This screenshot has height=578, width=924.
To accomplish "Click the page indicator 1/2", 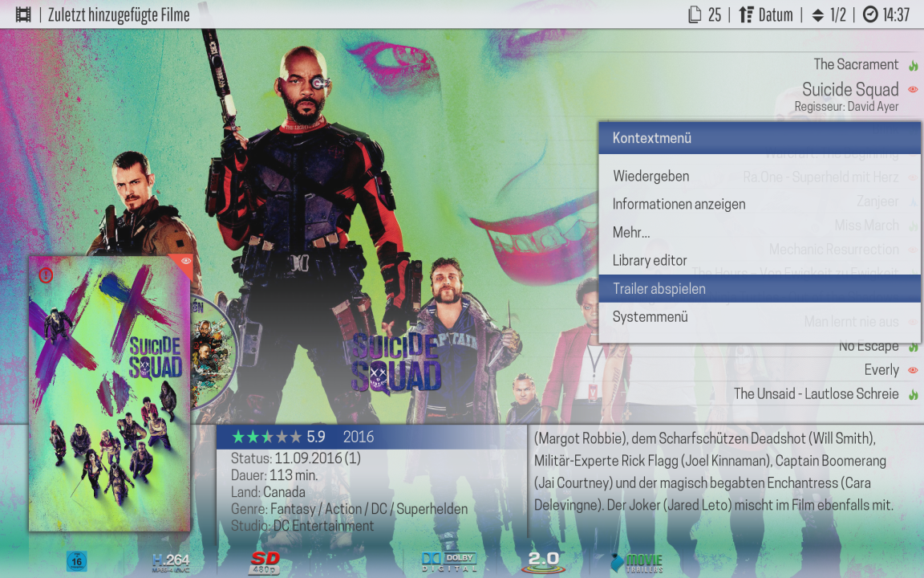I will (837, 14).
